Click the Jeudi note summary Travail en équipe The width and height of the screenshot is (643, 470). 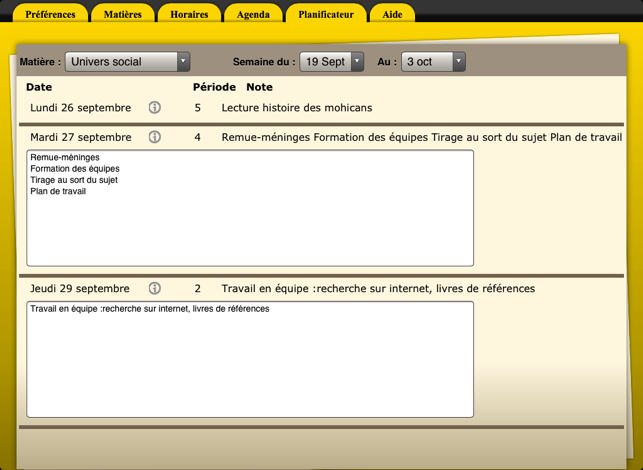coord(378,289)
